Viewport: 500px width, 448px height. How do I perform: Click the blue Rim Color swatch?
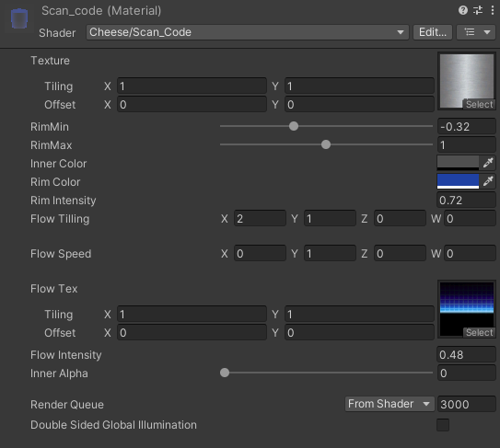pos(458,181)
